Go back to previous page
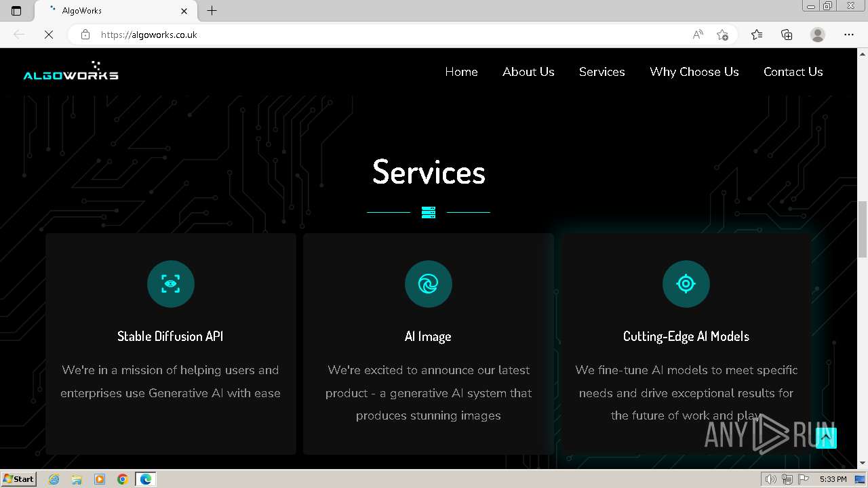Screen dimensions: 868x488 point(19,35)
